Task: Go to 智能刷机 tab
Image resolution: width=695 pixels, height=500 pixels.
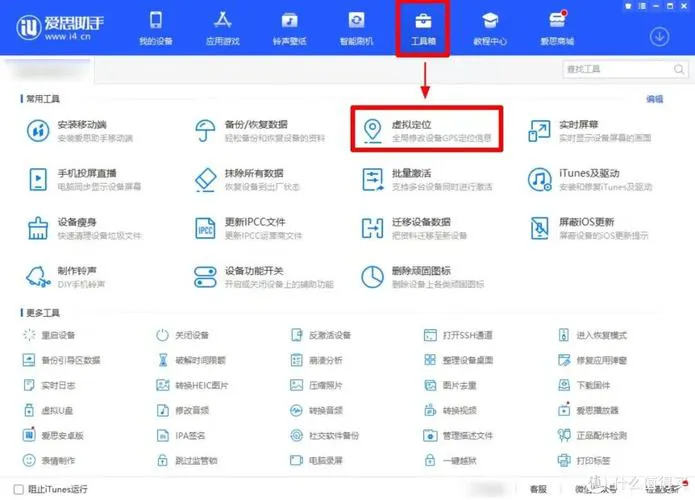Action: pos(356,28)
